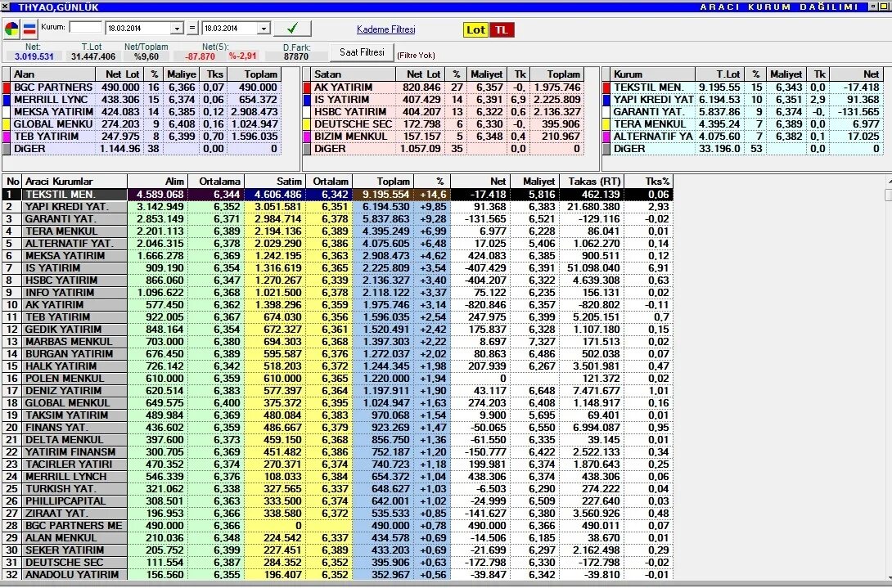Click the magenta swatch beside TEB YATIRIM in the buyers panel
This screenshot has height=588, width=892.
[x=7, y=137]
